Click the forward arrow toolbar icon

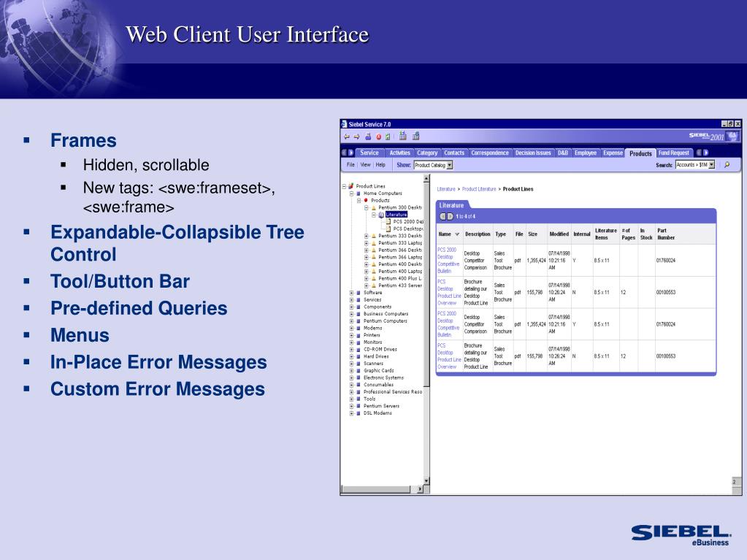point(356,136)
